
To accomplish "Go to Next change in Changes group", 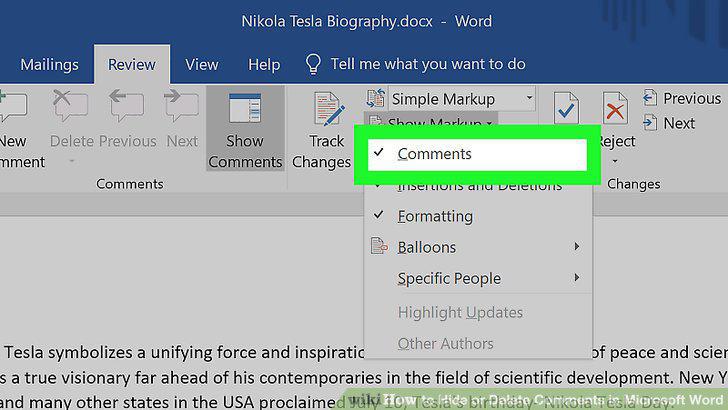I will tap(669, 123).
